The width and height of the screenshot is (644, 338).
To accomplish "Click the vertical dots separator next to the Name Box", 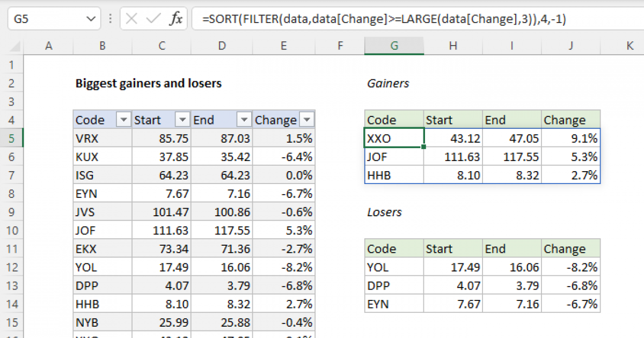I will [110, 19].
